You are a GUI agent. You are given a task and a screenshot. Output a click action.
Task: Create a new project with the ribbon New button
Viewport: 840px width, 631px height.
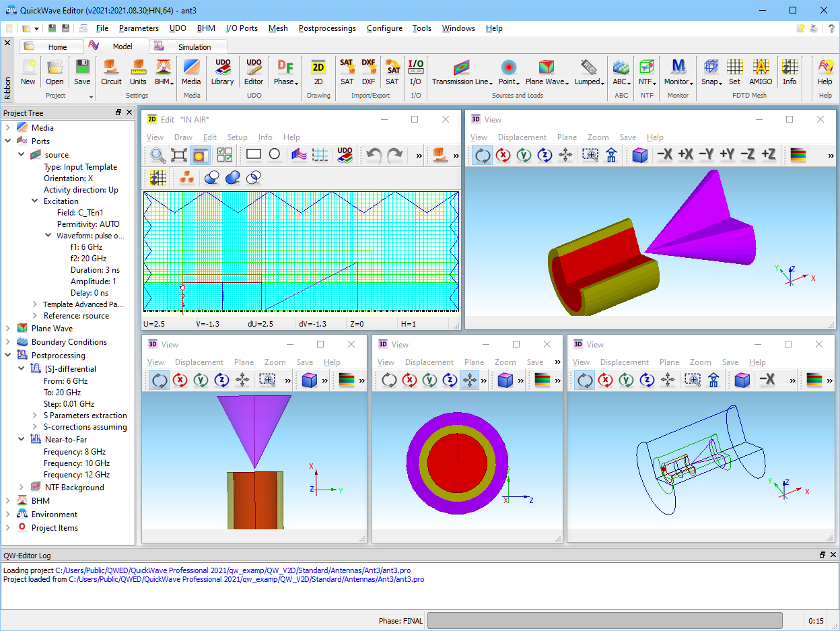coord(28,73)
